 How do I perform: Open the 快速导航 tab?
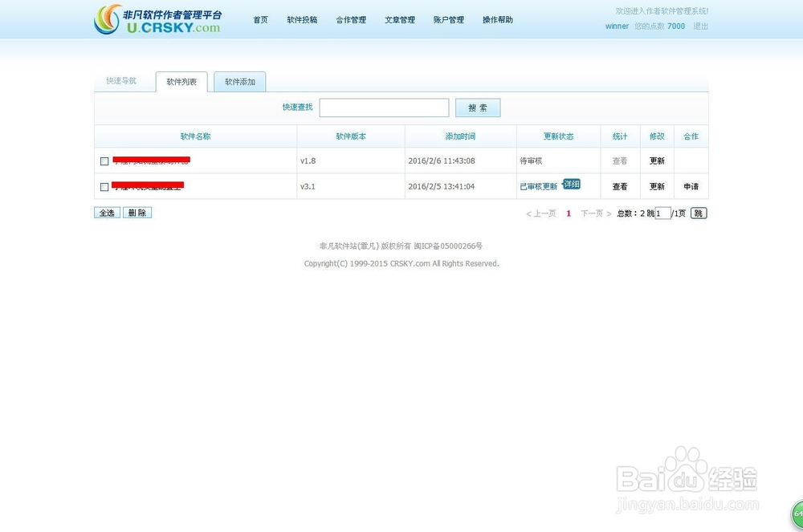(x=124, y=81)
